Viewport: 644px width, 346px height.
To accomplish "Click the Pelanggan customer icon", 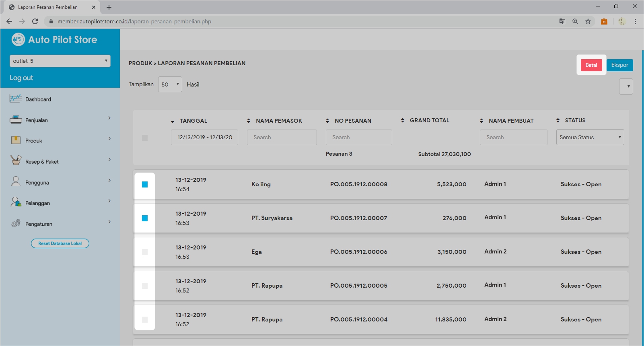I will click(x=16, y=202).
